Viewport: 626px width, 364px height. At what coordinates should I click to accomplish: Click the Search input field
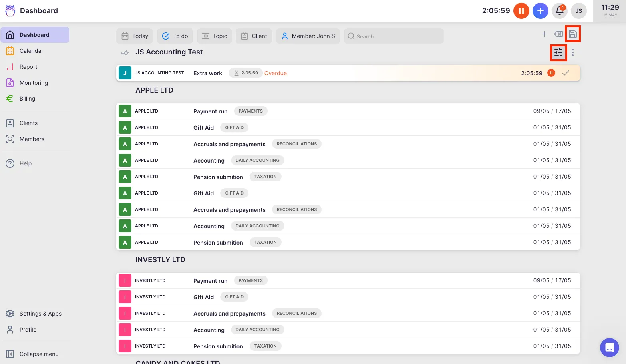tap(393, 36)
